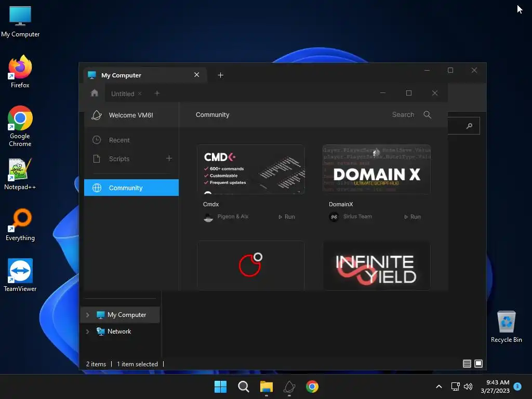Open the network icon in system tray
This screenshot has width=532, height=399.
(x=455, y=387)
